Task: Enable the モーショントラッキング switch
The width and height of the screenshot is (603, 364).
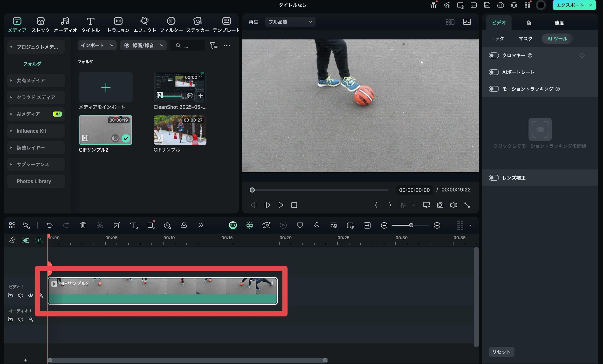Action: coord(494,89)
